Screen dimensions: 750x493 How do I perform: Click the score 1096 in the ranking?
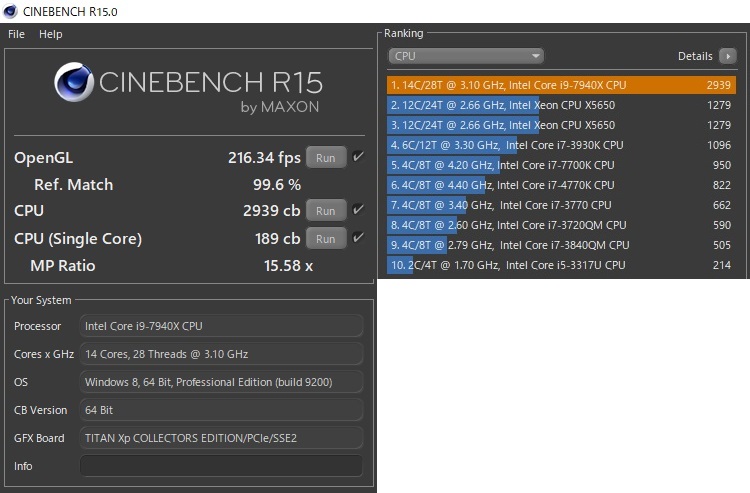(719, 145)
